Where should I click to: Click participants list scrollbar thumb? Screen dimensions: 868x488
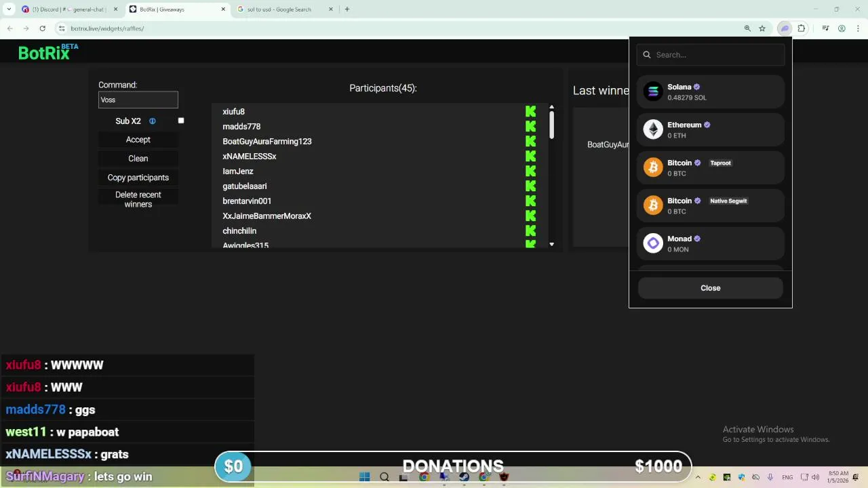[551, 125]
